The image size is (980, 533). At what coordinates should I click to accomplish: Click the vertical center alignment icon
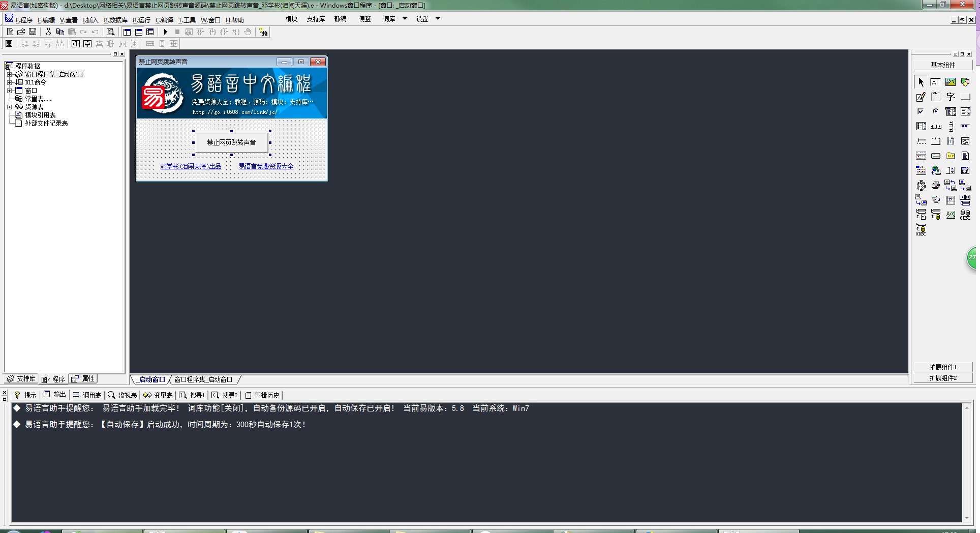(87, 44)
